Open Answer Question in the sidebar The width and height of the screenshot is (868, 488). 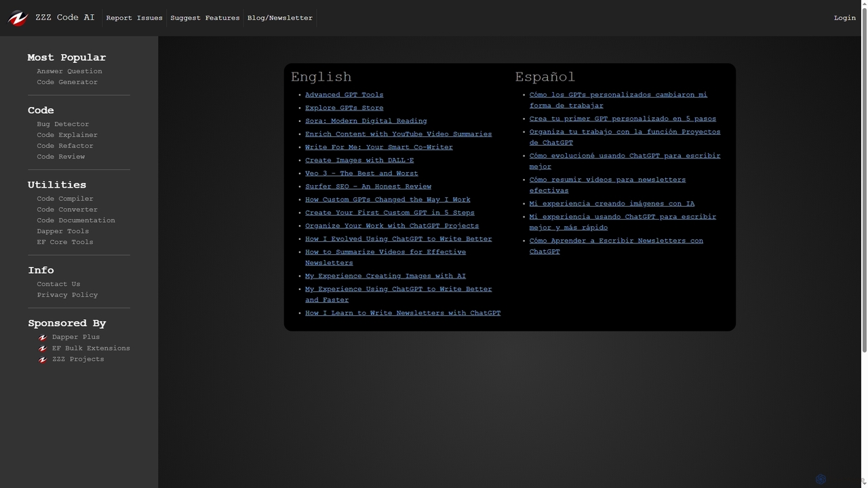(69, 71)
